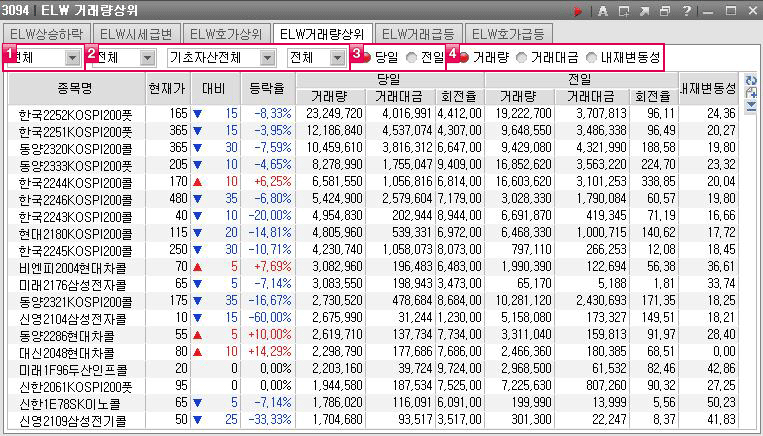
Task: Select row 신영2109삼성전기콜
Action: pos(373,420)
